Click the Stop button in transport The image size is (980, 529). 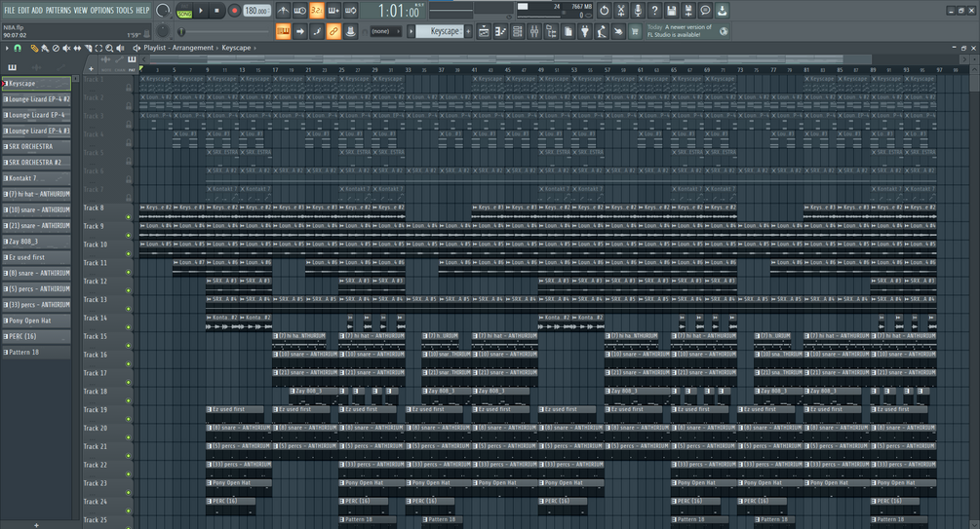click(x=216, y=11)
